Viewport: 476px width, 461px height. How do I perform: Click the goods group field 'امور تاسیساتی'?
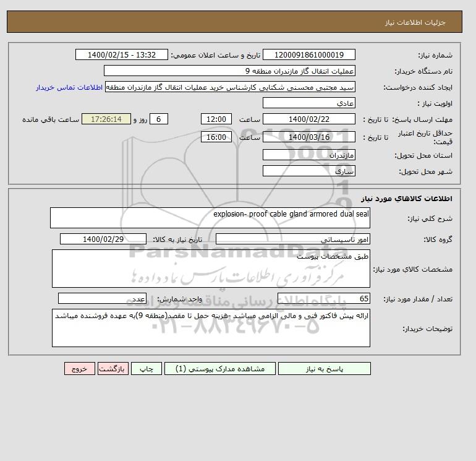[292, 239]
